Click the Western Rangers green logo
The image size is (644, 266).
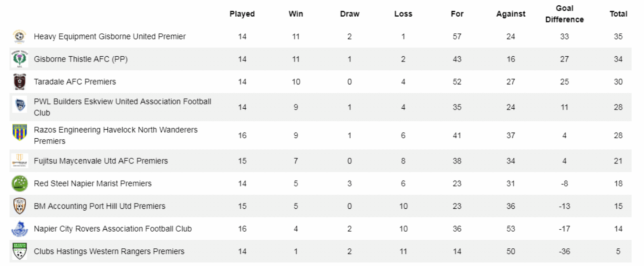pos(20,251)
